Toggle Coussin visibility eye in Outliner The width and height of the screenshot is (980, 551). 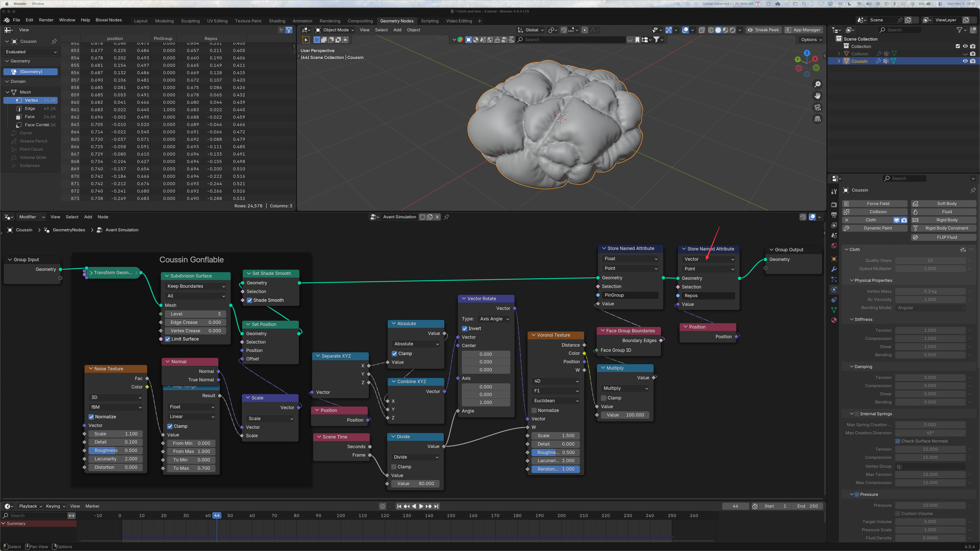pyautogui.click(x=965, y=61)
